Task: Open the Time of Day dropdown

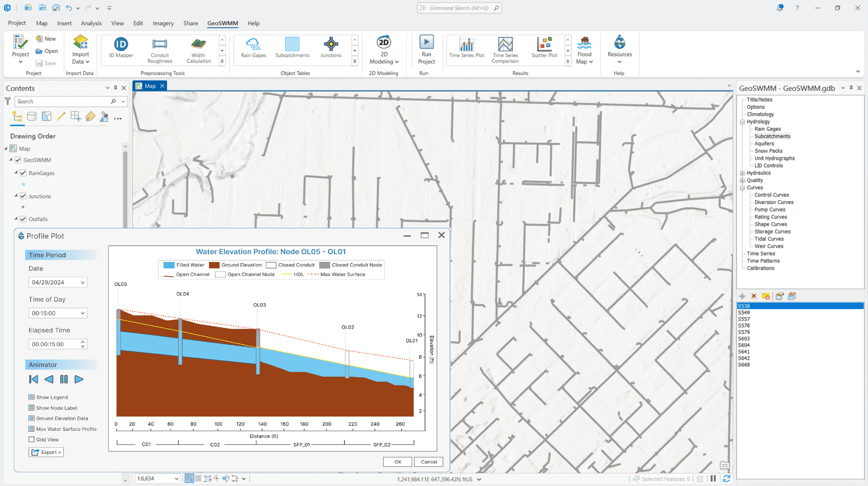Action: click(83, 313)
